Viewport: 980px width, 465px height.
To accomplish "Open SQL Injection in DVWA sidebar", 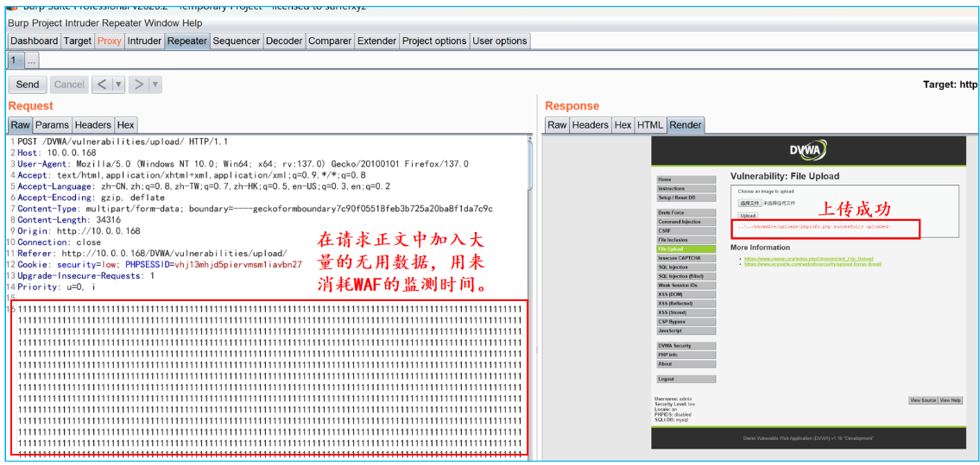I will point(686,267).
